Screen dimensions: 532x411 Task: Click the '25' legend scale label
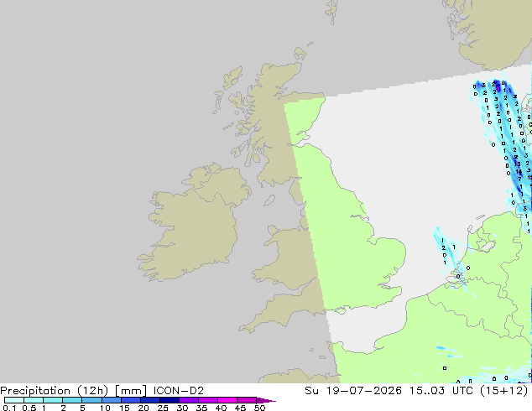163,408
